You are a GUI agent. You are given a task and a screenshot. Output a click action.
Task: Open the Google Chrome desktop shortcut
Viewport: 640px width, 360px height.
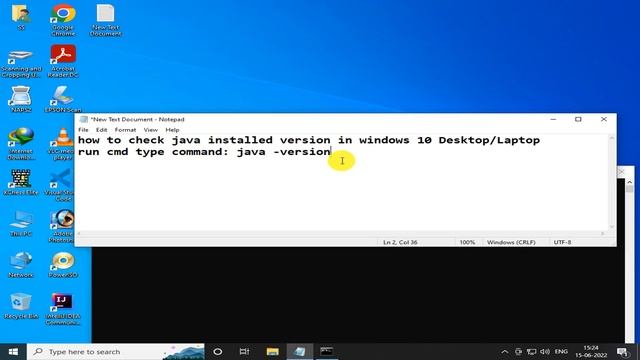[63, 20]
